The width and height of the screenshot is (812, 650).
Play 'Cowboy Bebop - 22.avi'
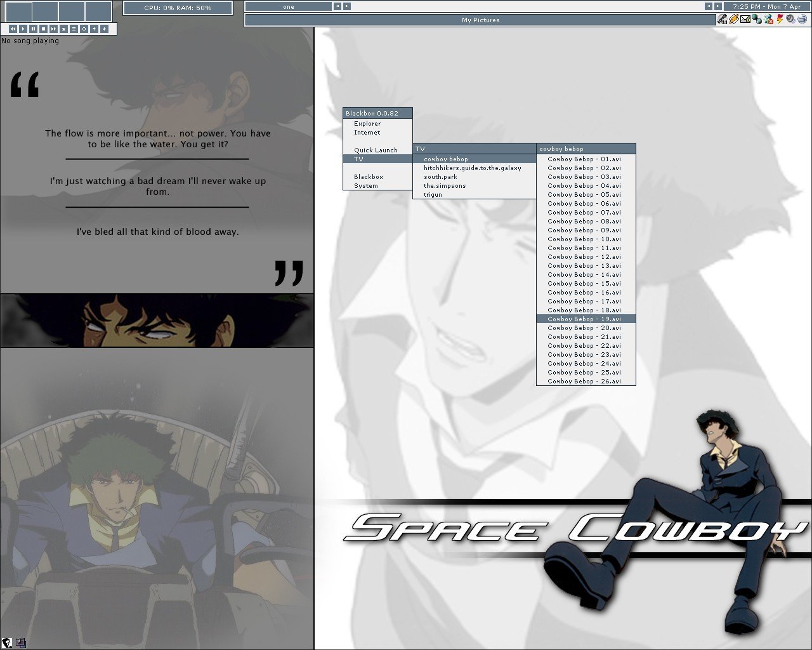[586, 346]
